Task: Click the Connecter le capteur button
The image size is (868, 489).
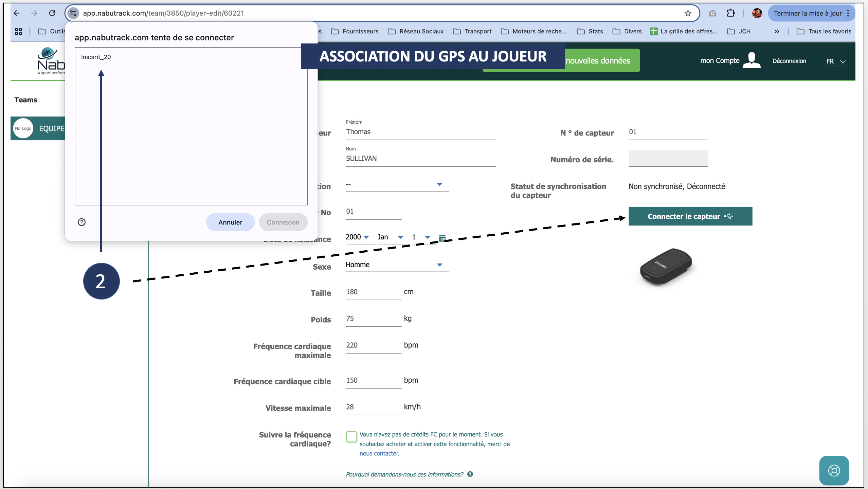Action: tap(690, 216)
